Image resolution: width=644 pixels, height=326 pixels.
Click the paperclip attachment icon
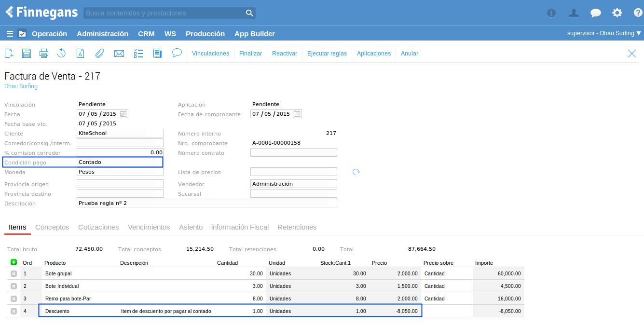(99, 54)
